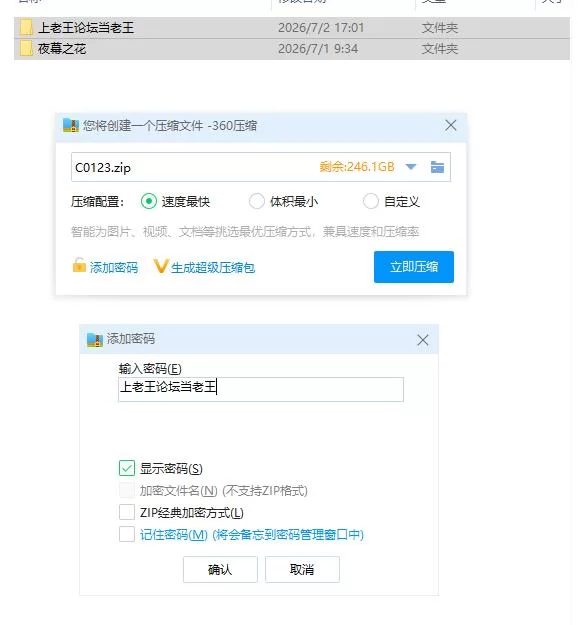Select the 上老王论坛当老王 folder icon
Image resolution: width=578 pixels, height=625 pixels.
26,28
